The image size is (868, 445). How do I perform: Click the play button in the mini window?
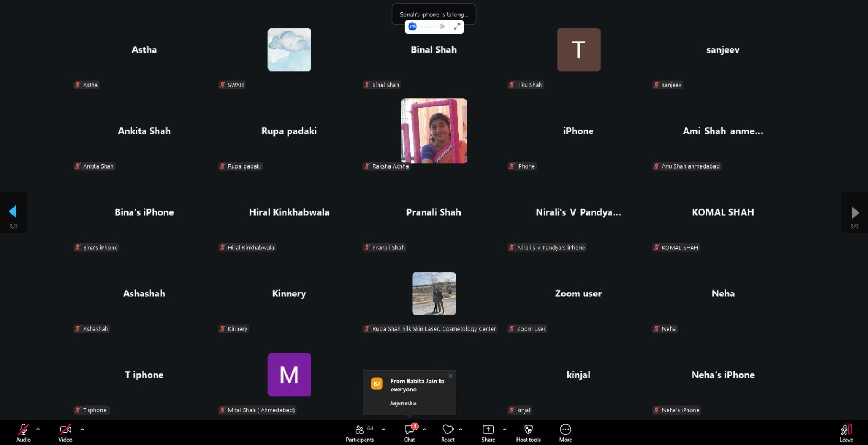[x=443, y=27]
